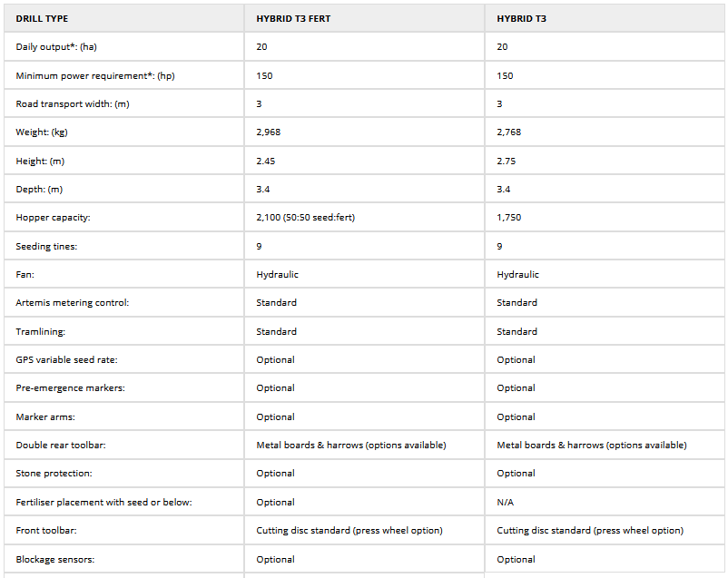Viewport: 728px width, 578px height.
Task: Select the Road transport width label
Action: (x=73, y=103)
